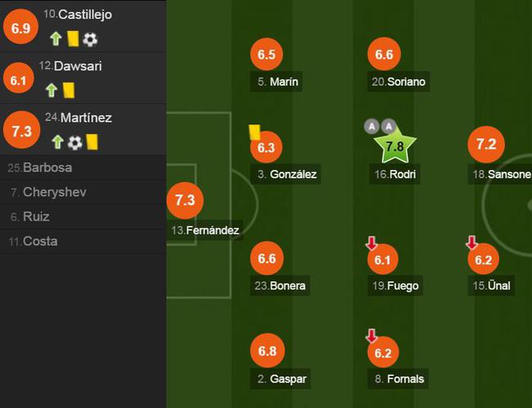Image resolution: width=532 pixels, height=408 pixels.
Task: Click Dawsari's yellow card icon
Action: coord(69,90)
